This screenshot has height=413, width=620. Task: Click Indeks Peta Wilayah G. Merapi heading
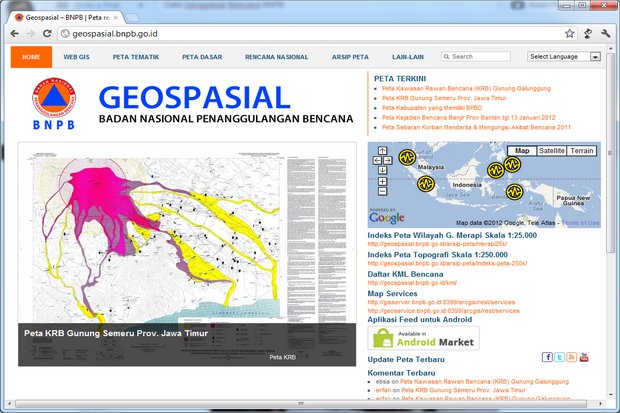coord(452,235)
